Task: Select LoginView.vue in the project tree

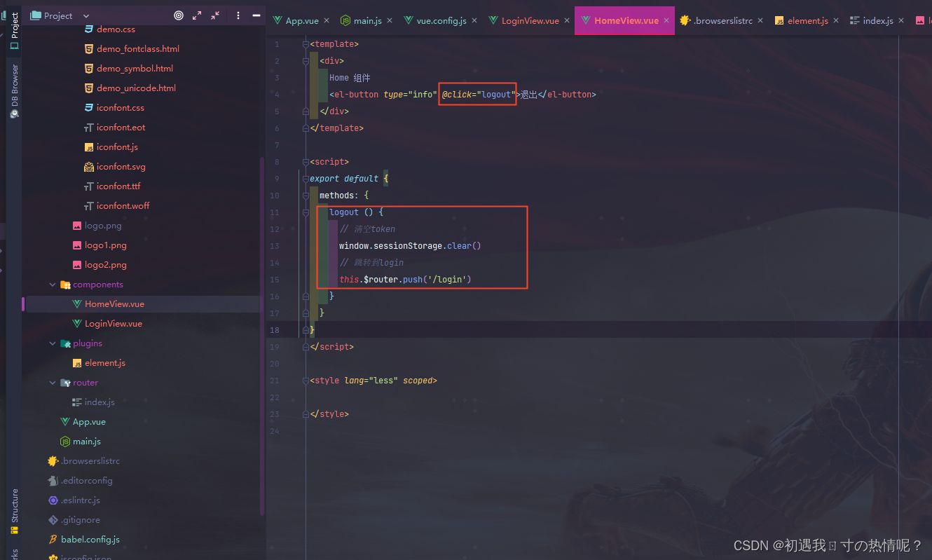Action: coord(113,324)
